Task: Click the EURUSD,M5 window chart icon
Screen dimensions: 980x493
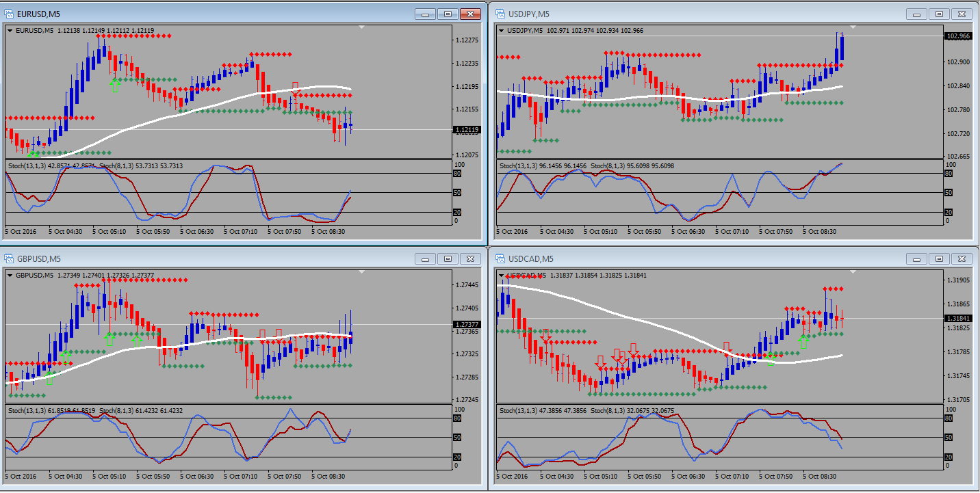Action: click(9, 14)
